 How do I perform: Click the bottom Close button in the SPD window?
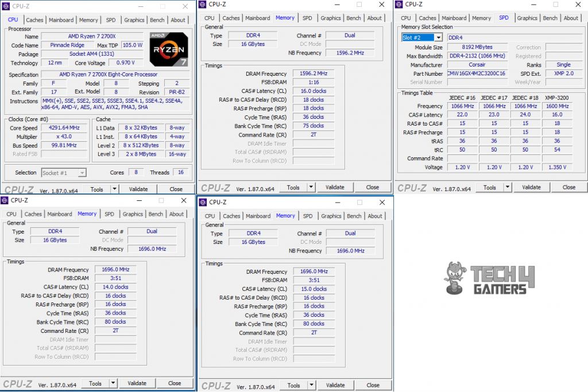tap(569, 187)
